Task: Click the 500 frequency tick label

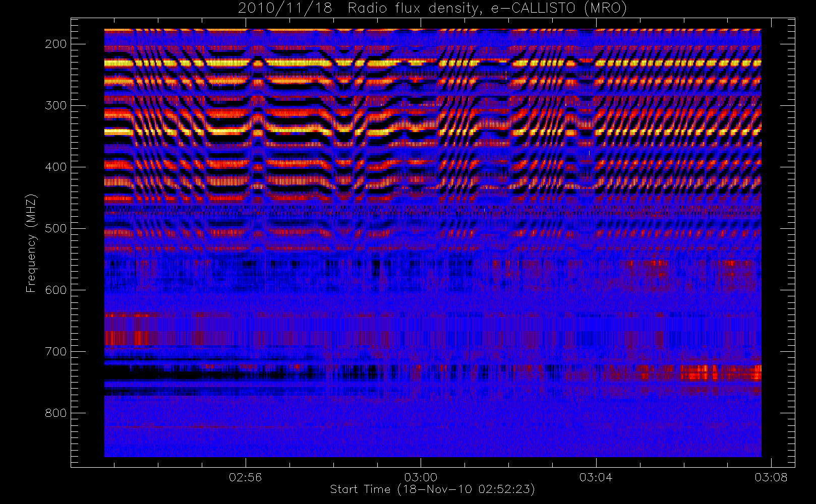Action: [56, 228]
